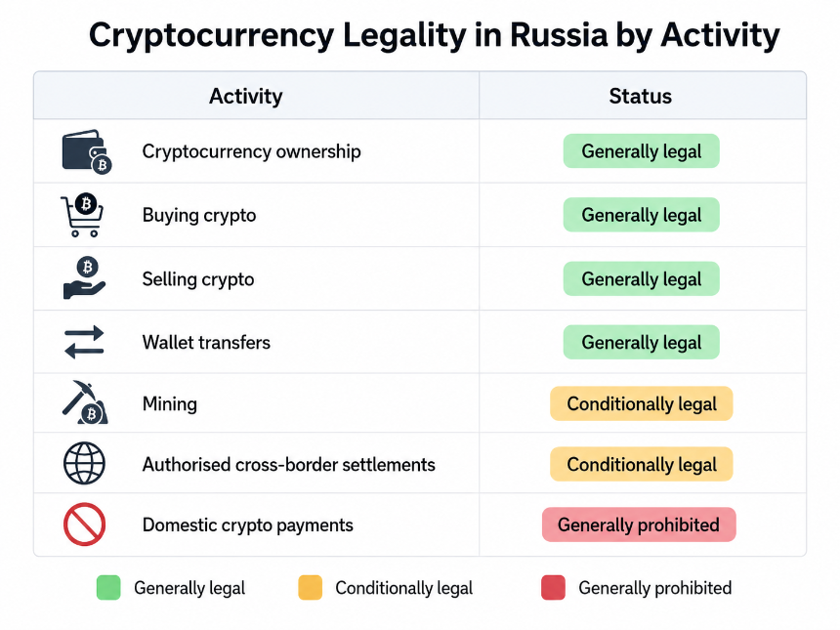Click the Domestic crypto payments label
Image resolution: width=840 pixels, height=630 pixels.
(x=247, y=525)
